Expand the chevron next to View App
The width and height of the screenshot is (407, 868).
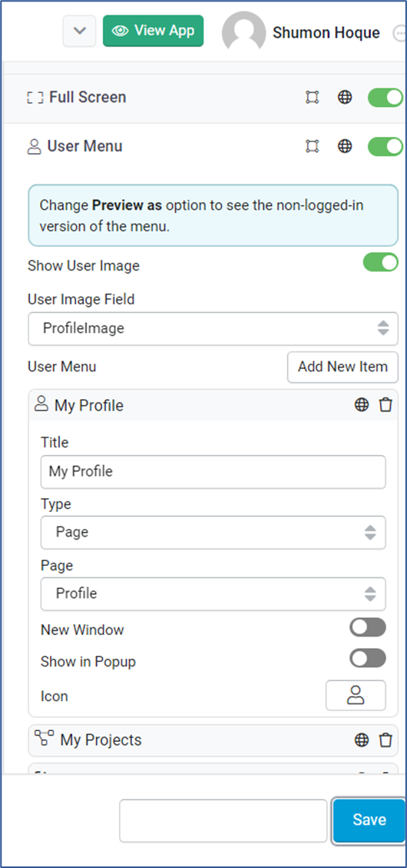(80, 31)
